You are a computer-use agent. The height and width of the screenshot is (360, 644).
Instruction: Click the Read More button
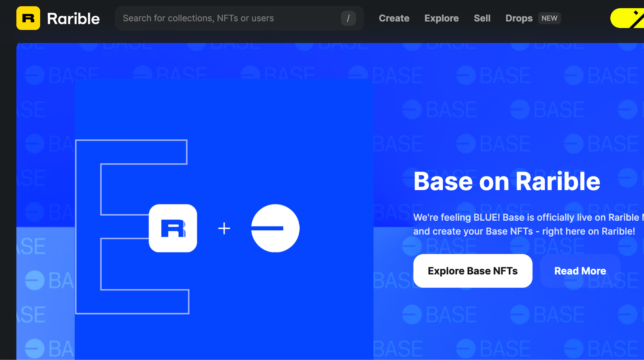(580, 271)
